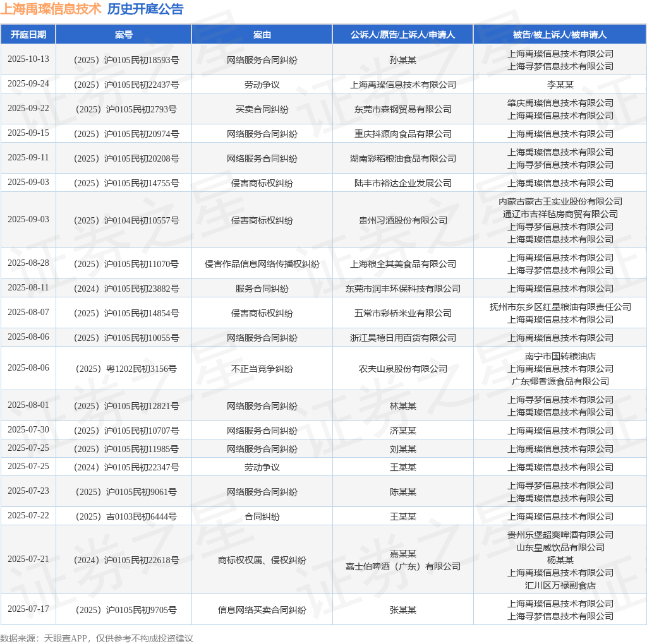
Task: Select defendant 李某某
Action: coord(560,85)
